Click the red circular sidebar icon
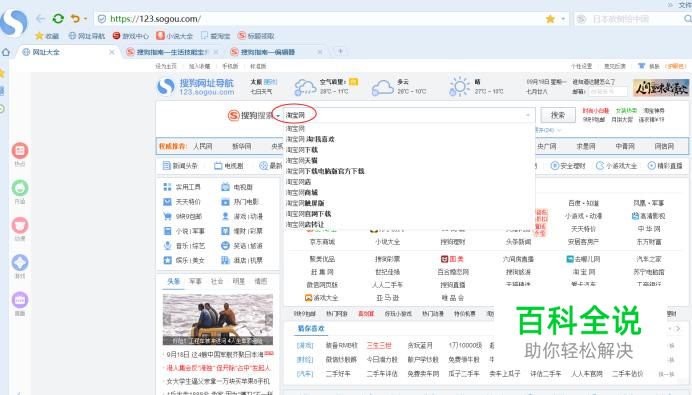Screen dimensions: 692x395 [20, 151]
